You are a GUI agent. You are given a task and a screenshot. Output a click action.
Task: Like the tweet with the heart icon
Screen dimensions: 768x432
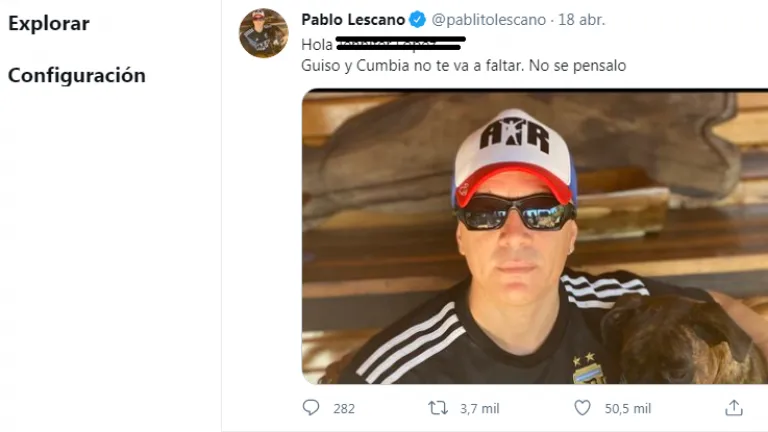(x=582, y=408)
